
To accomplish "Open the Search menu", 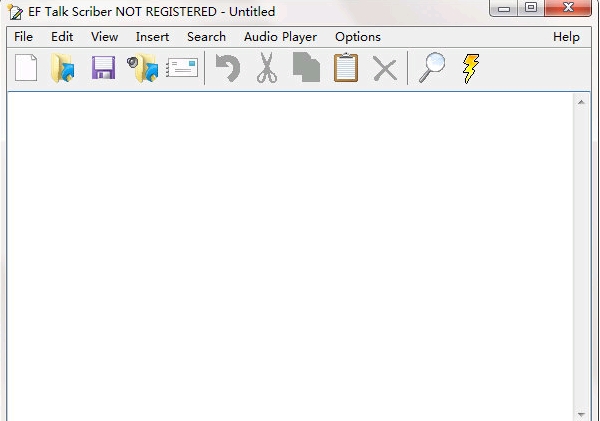I will (x=206, y=37).
